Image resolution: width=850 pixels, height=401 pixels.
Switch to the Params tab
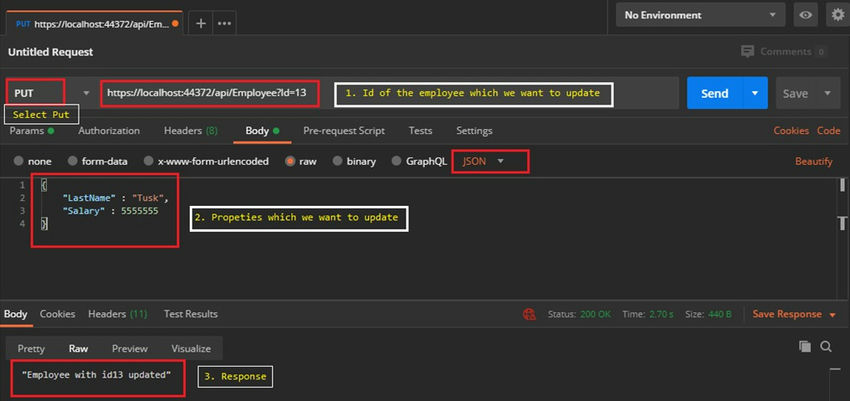31,131
